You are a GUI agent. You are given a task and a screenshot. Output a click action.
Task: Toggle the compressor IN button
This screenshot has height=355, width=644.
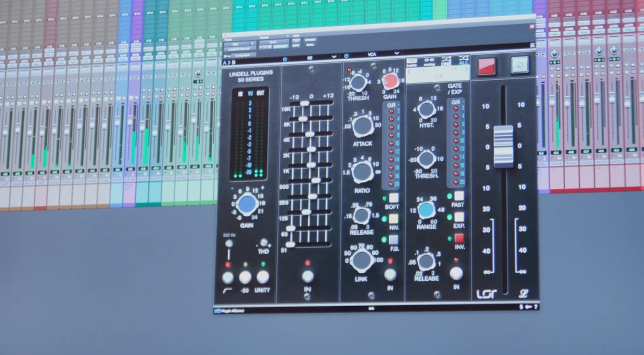coord(390,274)
